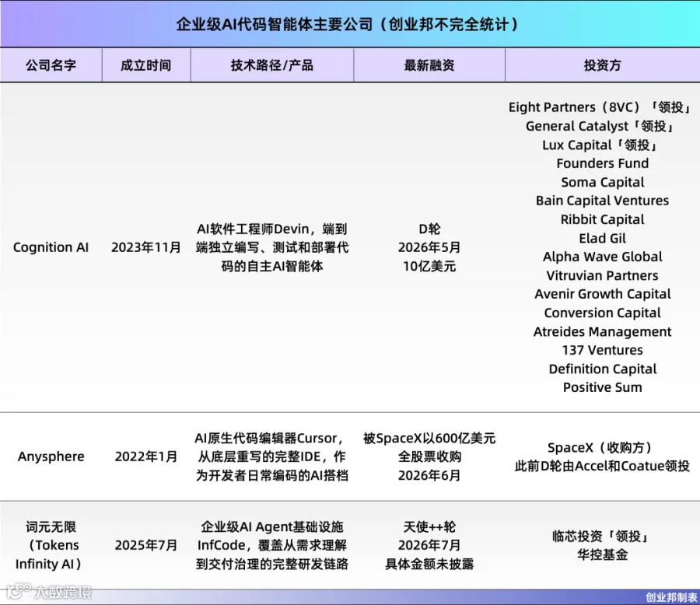Select investor 临芯投资「领投」

point(600,536)
